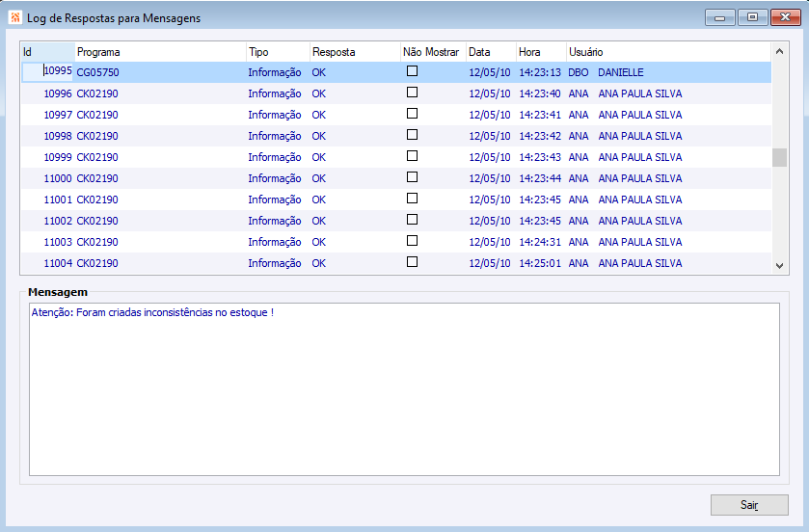809x532 pixels.
Task: Select row with Id 11003
Action: (396, 242)
